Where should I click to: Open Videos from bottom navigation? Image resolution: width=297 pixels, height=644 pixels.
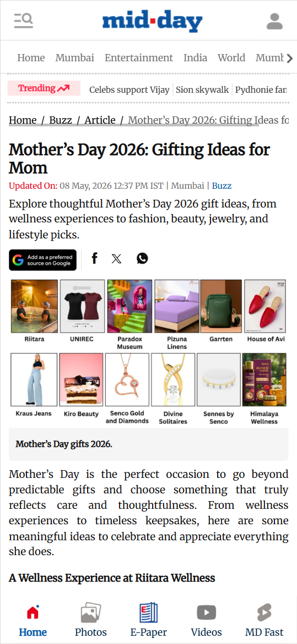pyautogui.click(x=206, y=619)
